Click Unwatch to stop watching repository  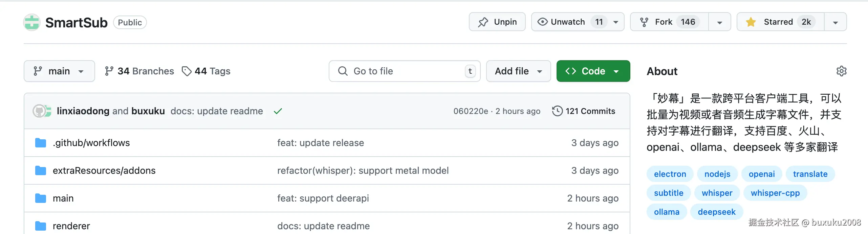tap(567, 22)
